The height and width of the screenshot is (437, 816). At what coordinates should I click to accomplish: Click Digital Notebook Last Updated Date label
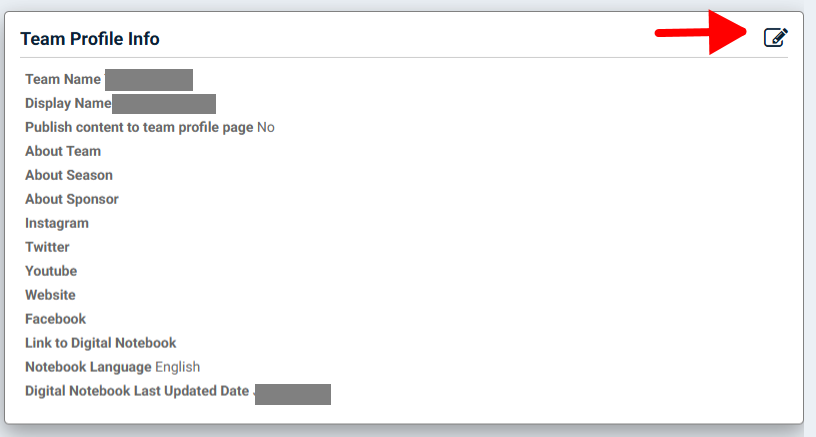[x=137, y=391]
